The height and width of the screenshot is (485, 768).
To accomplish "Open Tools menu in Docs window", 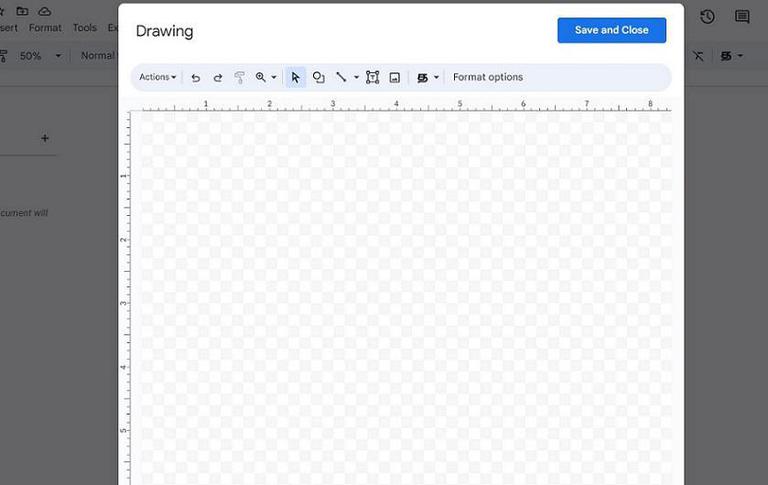I will tap(85, 28).
